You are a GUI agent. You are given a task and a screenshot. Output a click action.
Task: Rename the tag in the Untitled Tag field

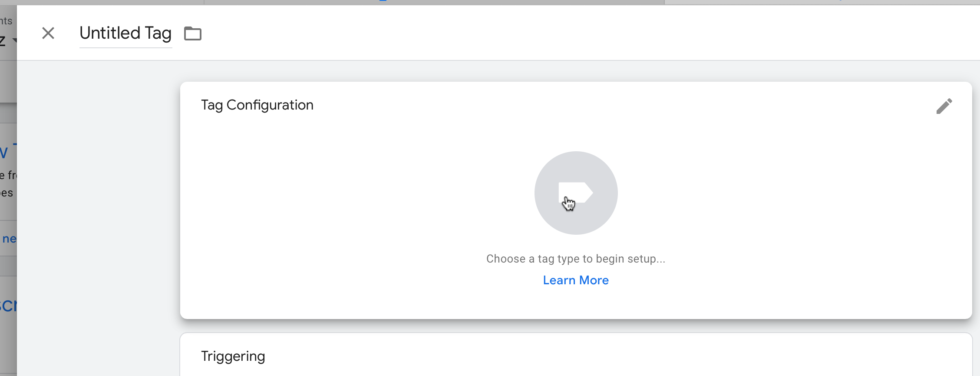[x=125, y=33]
